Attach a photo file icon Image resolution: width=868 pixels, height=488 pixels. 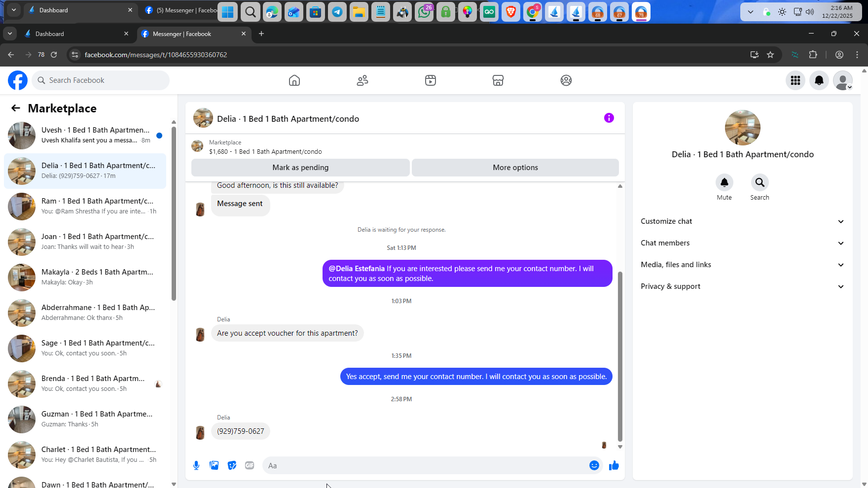214,465
